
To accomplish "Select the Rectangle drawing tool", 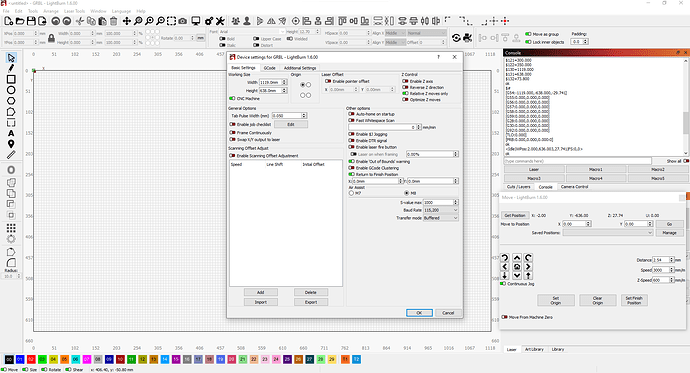I will 11,79.
